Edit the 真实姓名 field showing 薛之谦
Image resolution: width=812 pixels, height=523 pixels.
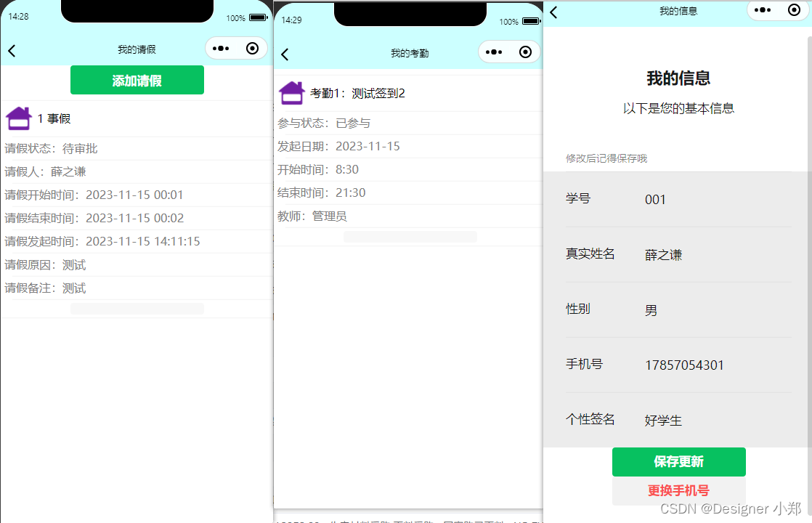click(678, 255)
